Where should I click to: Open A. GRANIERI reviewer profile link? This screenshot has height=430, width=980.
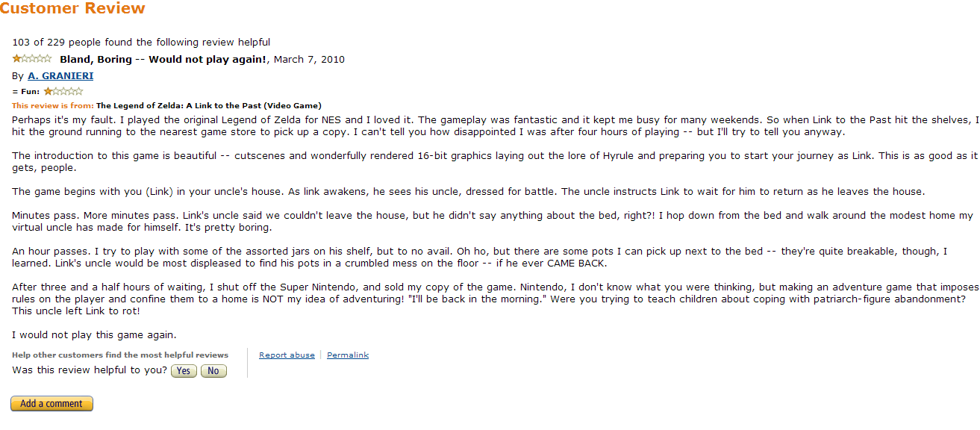click(x=60, y=75)
